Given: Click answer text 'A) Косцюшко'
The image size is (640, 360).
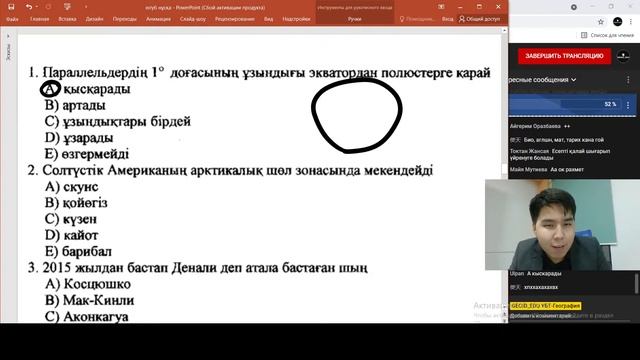Looking at the screenshot, I should 88,284.
